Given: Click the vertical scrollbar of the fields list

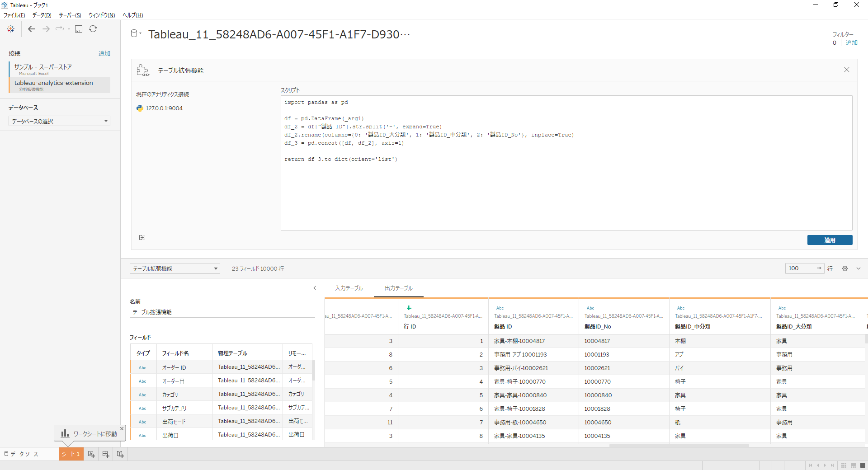Looking at the screenshot, I should (x=313, y=371).
